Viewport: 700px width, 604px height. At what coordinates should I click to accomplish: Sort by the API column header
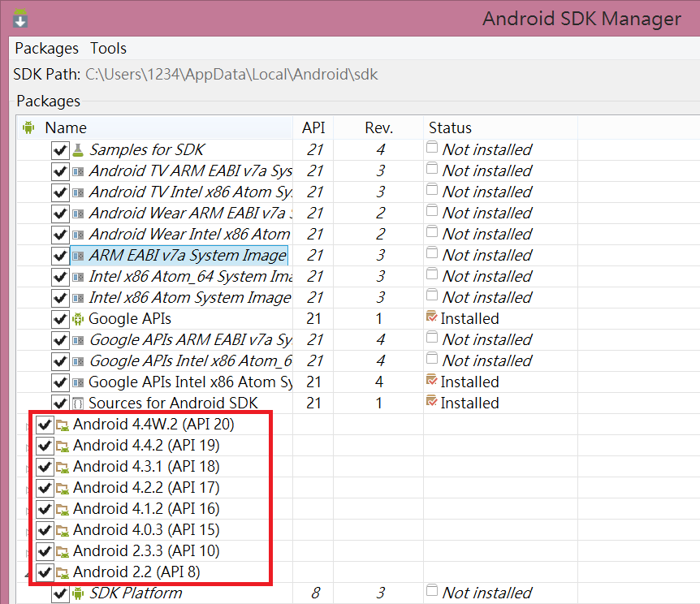click(x=313, y=127)
